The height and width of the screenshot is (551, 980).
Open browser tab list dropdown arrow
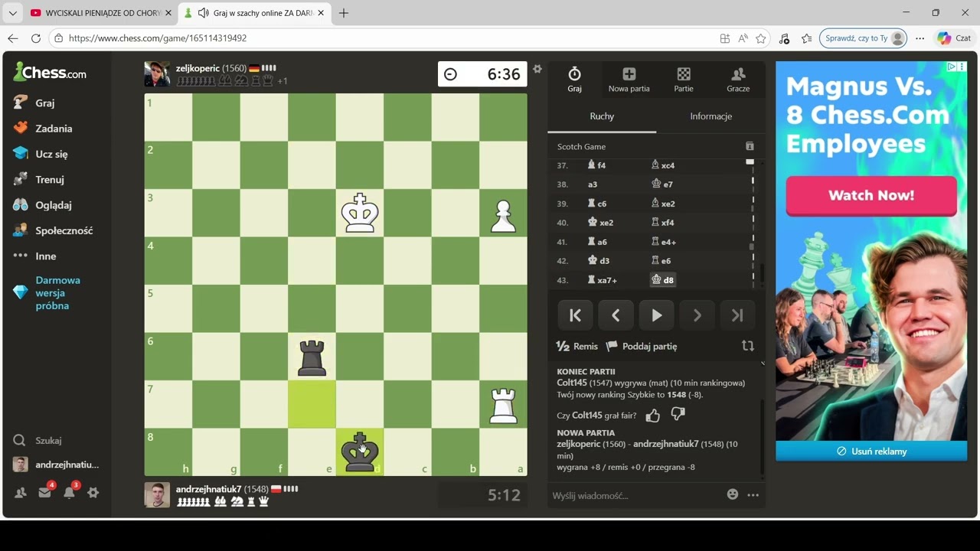12,13
